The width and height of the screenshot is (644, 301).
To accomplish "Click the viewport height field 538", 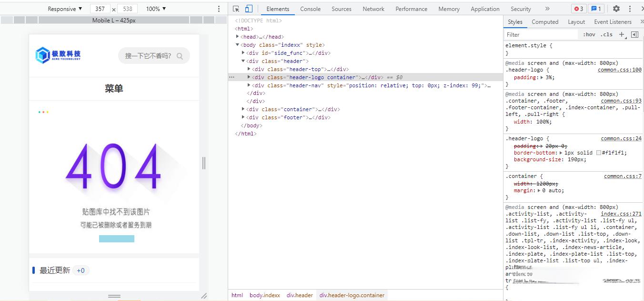I will click(x=128, y=9).
